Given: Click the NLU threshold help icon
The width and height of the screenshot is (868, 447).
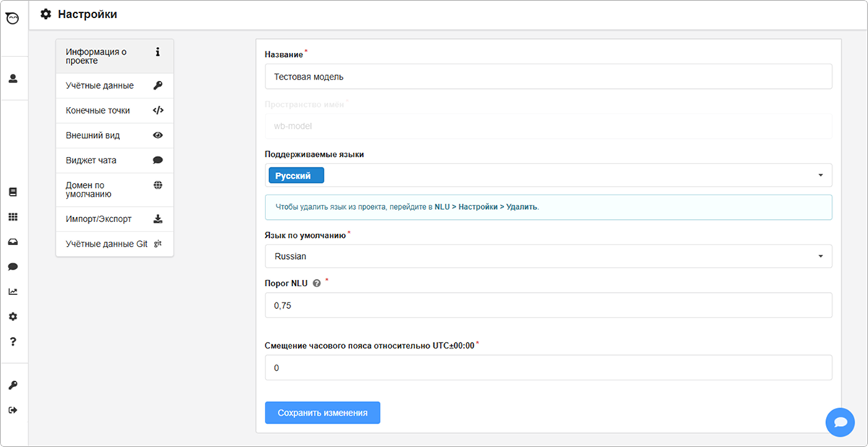Looking at the screenshot, I should [317, 284].
